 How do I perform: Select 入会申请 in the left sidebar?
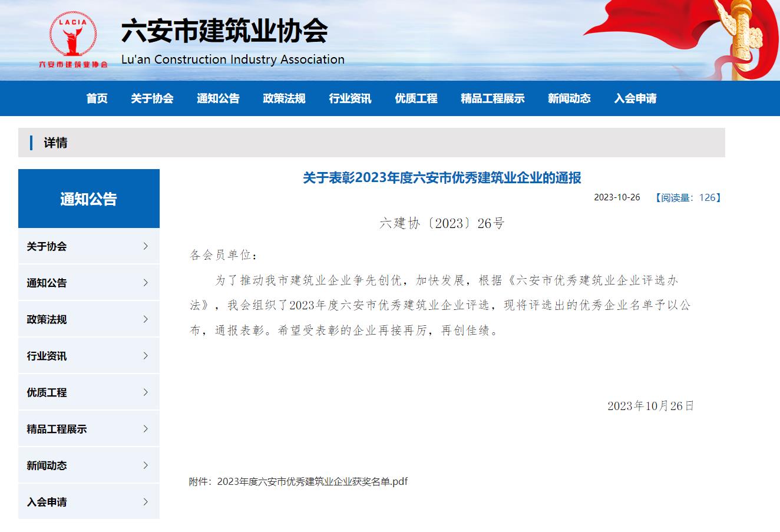[x=89, y=502]
